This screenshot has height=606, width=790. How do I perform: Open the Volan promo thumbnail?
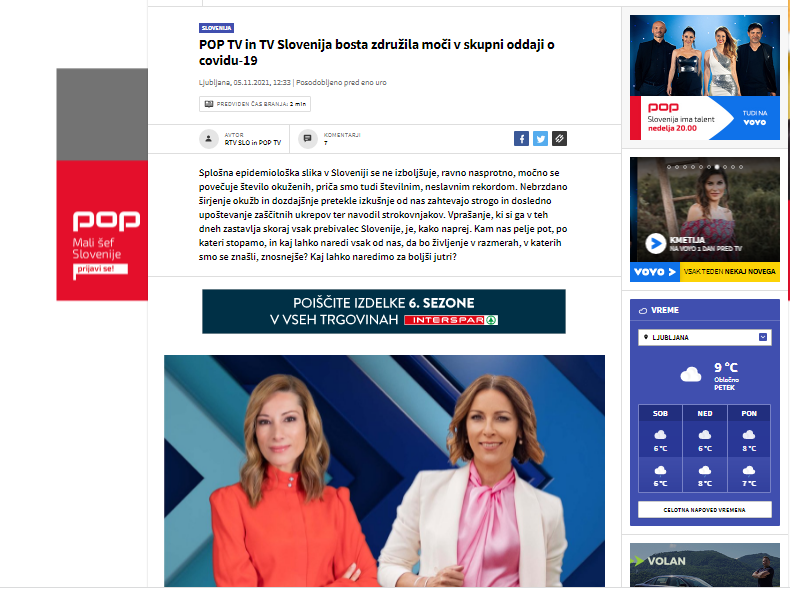coord(705,565)
